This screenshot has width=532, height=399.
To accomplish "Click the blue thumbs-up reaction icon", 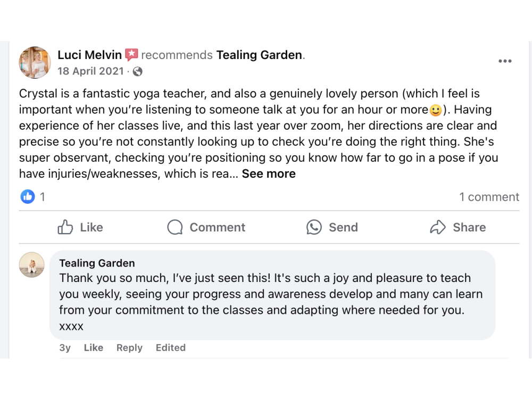I will (x=28, y=197).
